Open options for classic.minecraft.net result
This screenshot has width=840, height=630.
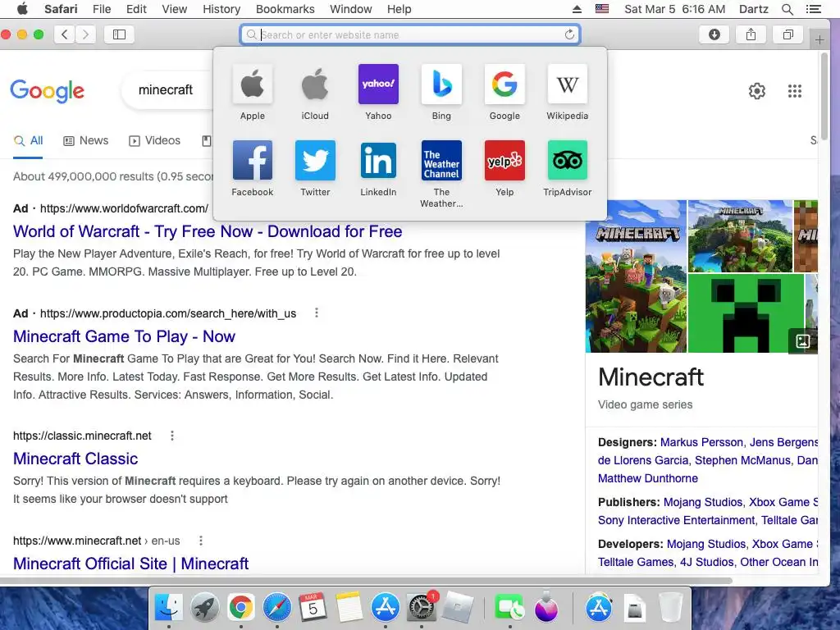tap(172, 436)
